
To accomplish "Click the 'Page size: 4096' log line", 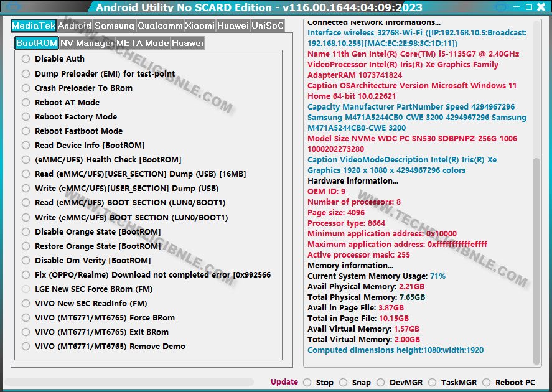I will click(336, 213).
